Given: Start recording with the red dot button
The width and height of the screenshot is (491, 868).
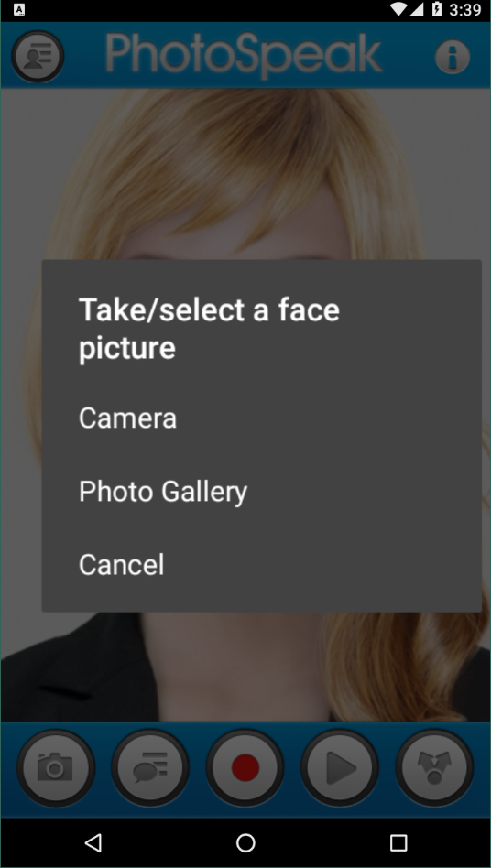Looking at the screenshot, I should (x=245, y=768).
